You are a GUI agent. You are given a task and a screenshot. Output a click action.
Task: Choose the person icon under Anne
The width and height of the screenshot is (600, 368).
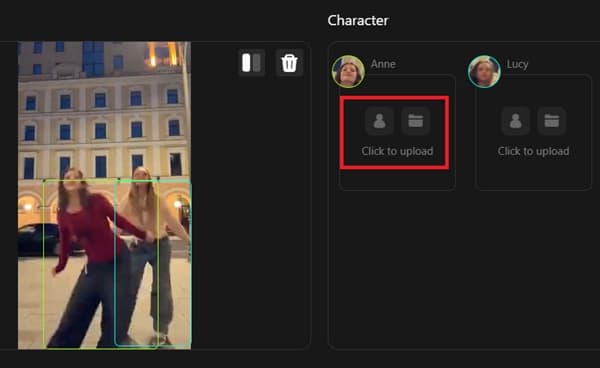click(x=380, y=121)
